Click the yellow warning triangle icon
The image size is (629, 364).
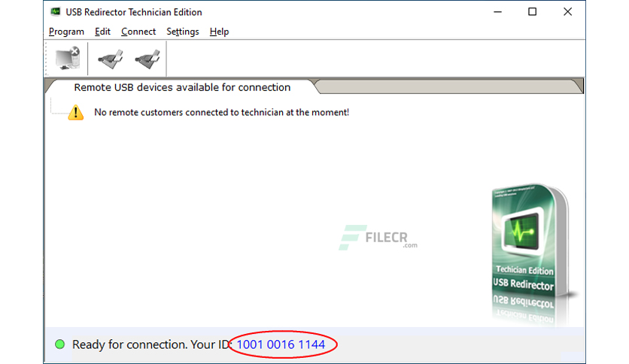tap(75, 112)
